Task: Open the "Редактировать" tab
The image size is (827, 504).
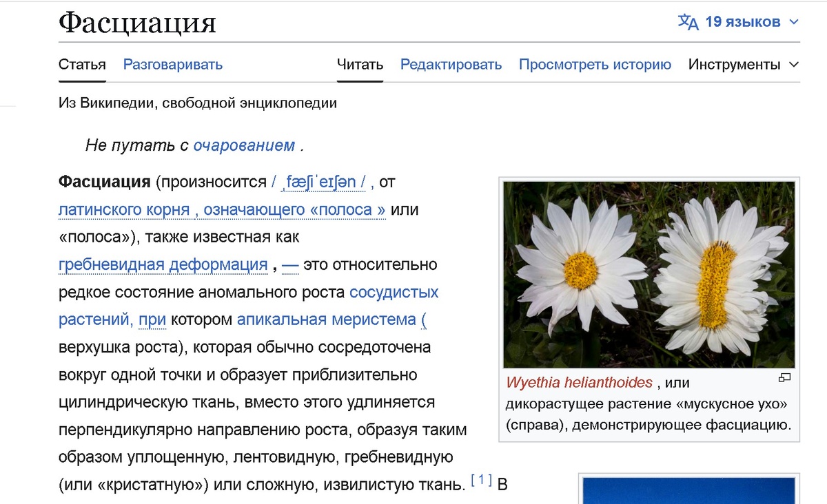Action: [451, 64]
